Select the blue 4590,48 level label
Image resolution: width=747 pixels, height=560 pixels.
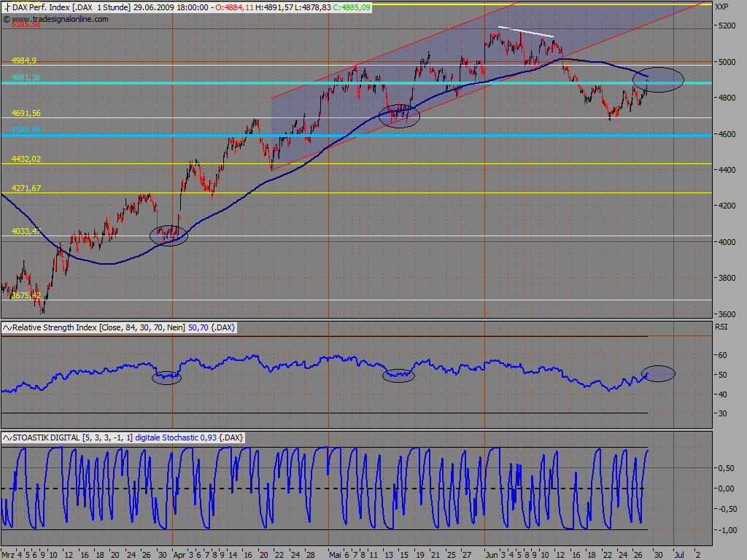click(26, 130)
